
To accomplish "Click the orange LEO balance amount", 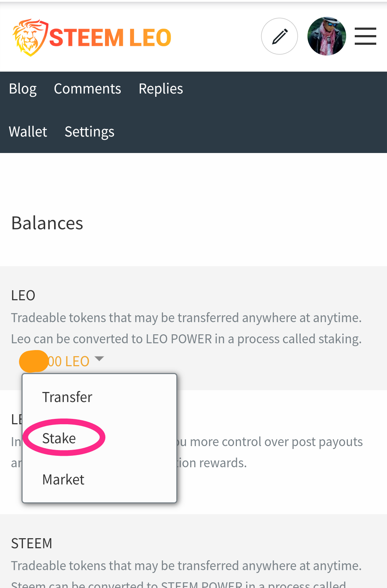I will pyautogui.click(x=54, y=361).
